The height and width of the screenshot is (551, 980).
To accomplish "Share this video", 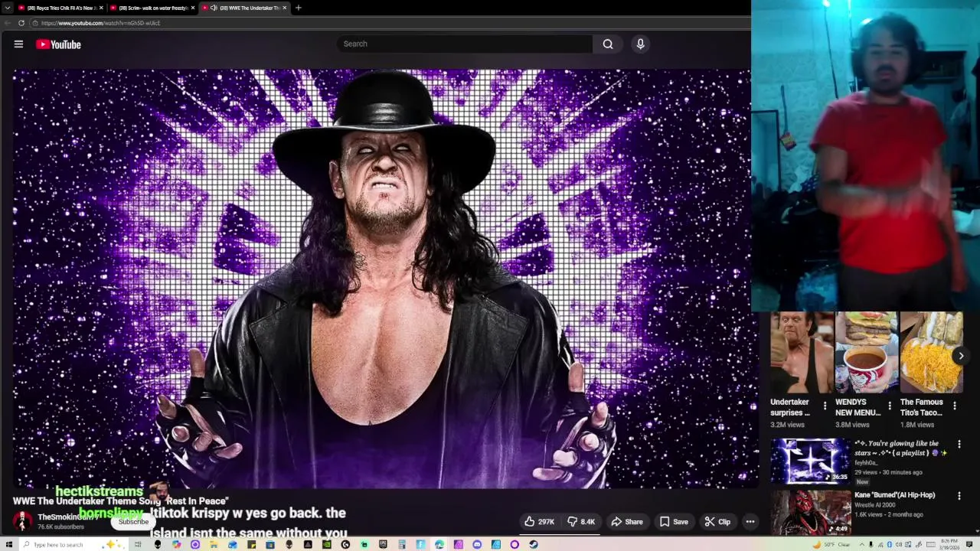I will [626, 522].
